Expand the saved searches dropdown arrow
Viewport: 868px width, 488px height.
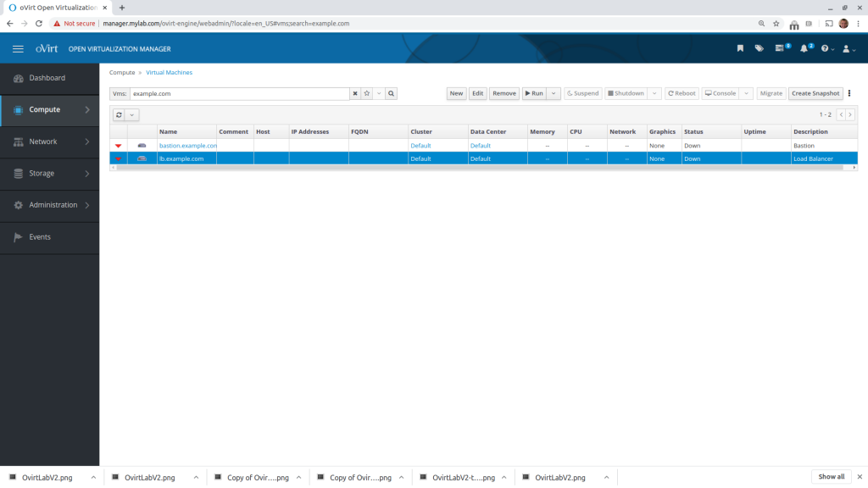coord(379,93)
